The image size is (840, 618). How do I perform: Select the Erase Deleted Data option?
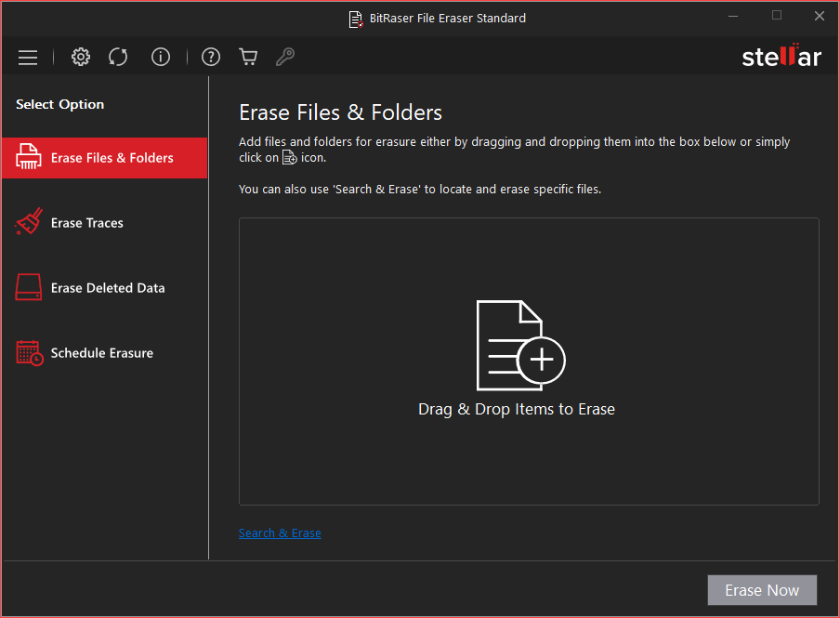coord(104,288)
